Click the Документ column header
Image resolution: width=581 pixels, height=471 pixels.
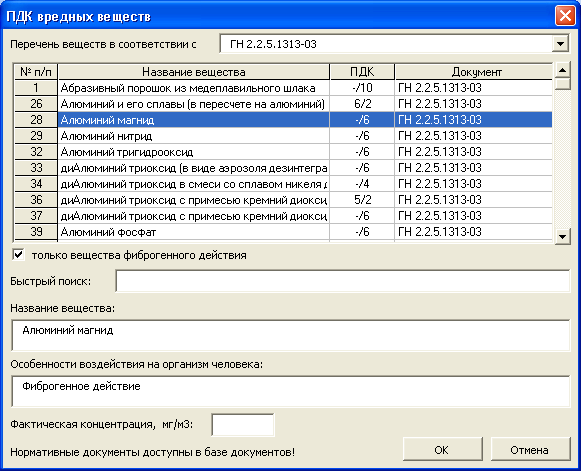(474, 72)
